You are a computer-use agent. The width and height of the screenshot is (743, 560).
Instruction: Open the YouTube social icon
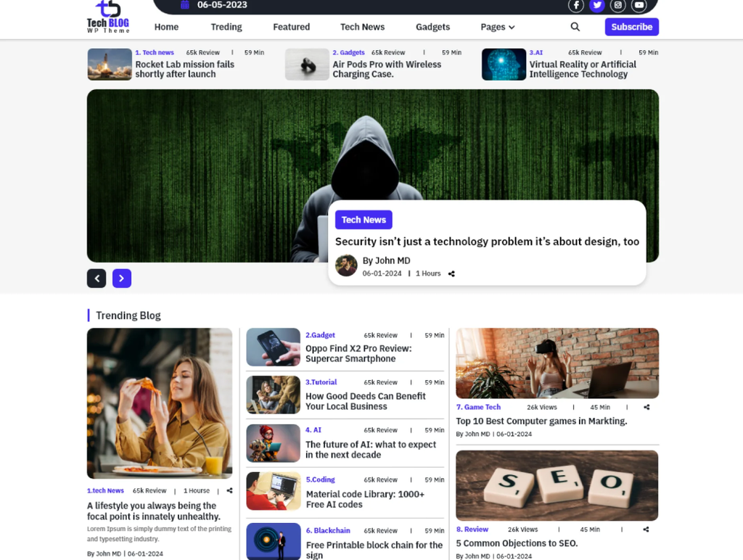tap(639, 5)
